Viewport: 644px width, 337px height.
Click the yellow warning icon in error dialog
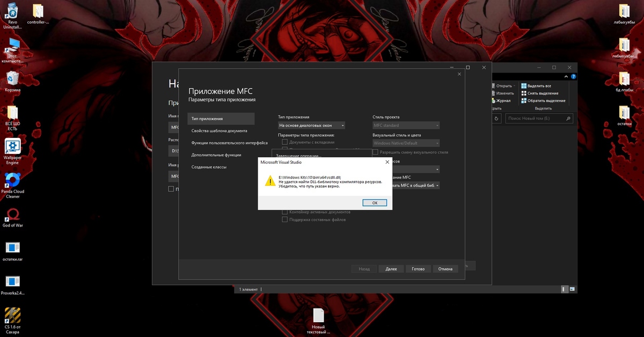coord(270,181)
